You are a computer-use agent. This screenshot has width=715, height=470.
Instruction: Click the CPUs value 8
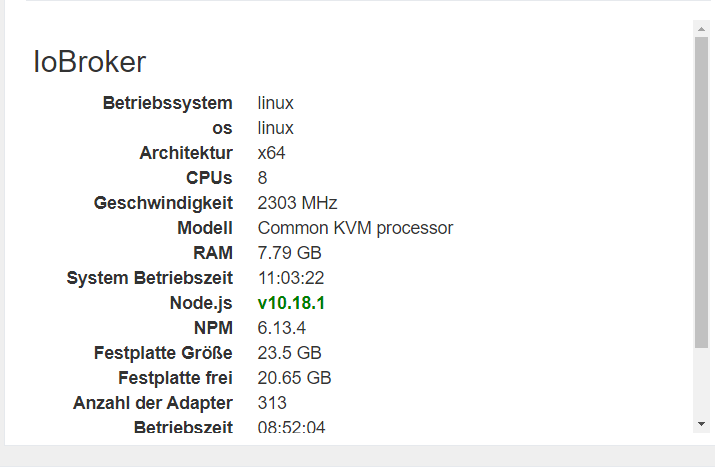pos(262,178)
